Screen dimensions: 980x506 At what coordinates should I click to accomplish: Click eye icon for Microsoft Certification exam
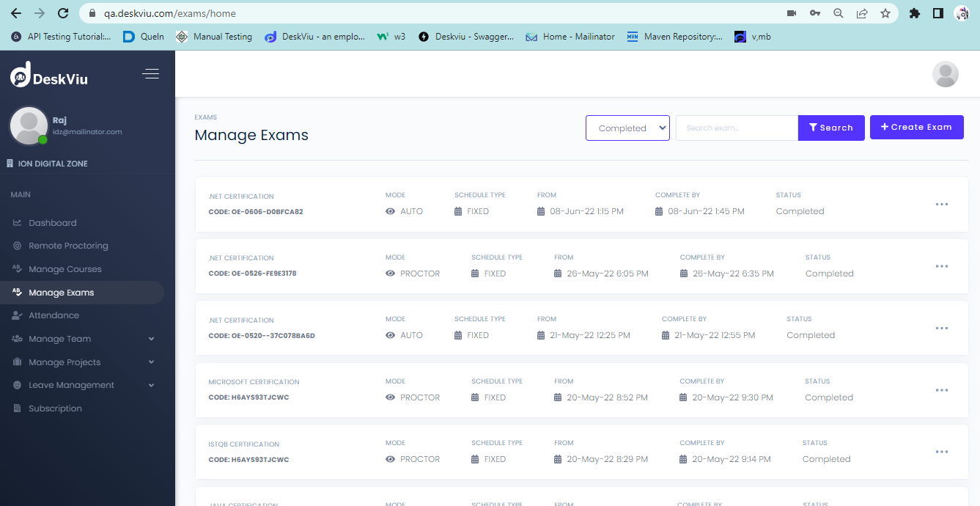(x=391, y=397)
